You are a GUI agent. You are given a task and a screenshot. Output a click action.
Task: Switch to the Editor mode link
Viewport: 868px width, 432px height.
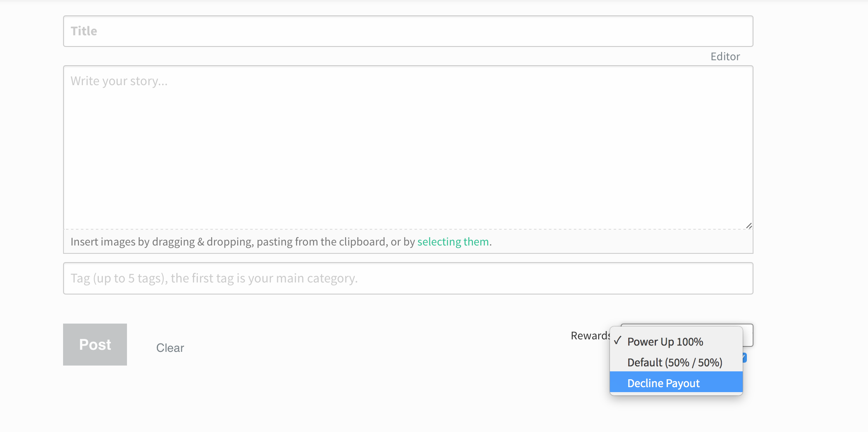point(725,56)
